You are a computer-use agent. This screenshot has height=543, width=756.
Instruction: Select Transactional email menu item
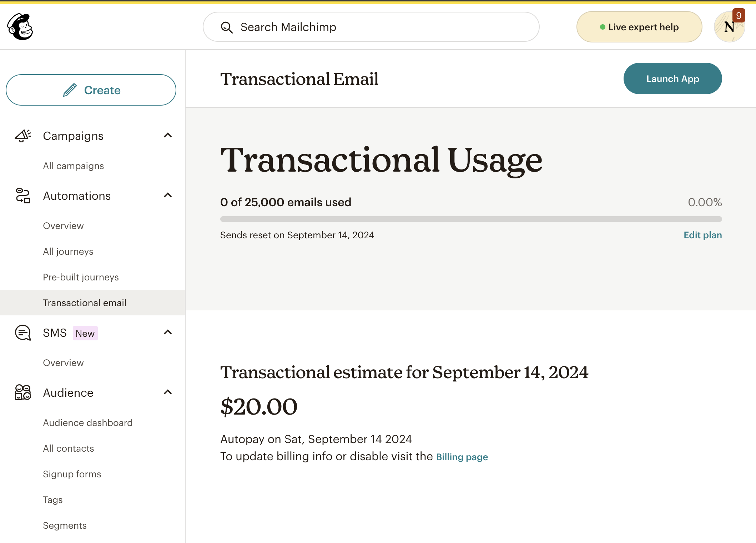(92, 303)
